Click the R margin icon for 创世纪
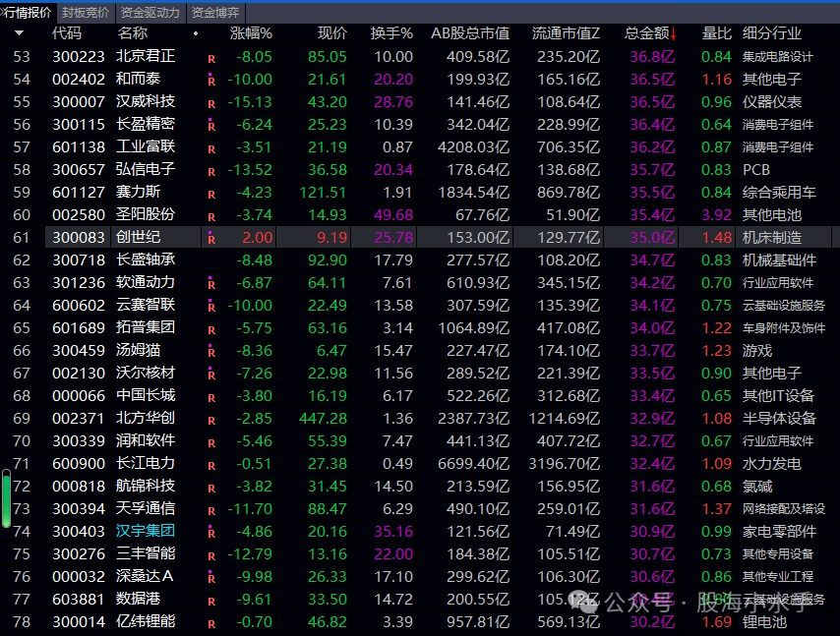 [211, 238]
